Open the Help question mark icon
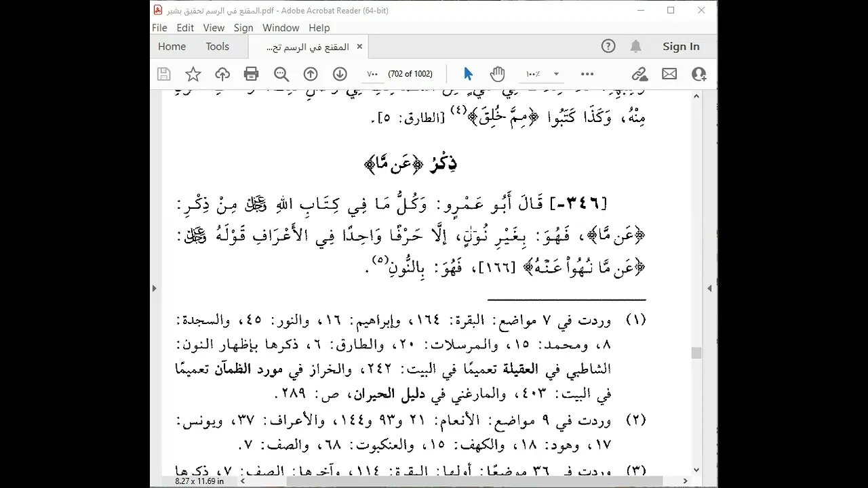The height and width of the screenshot is (488, 868). pos(608,46)
